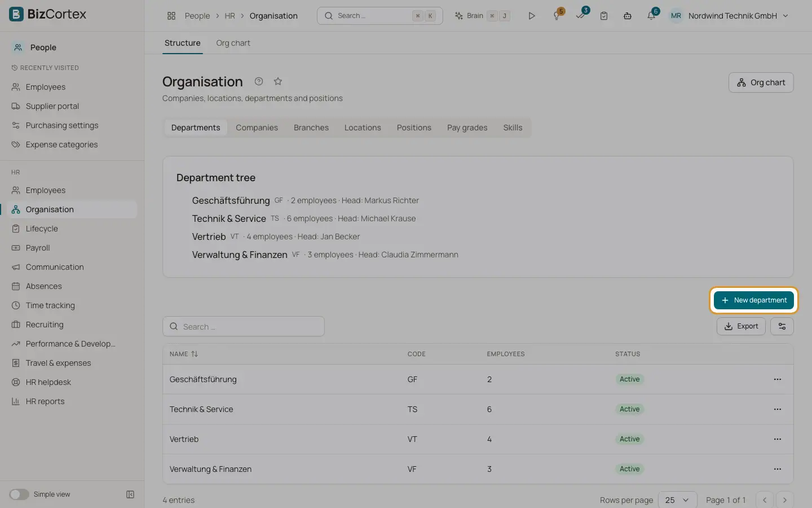Click the BizCortex logo
Viewport: 812px width, 508px height.
pyautogui.click(x=48, y=14)
